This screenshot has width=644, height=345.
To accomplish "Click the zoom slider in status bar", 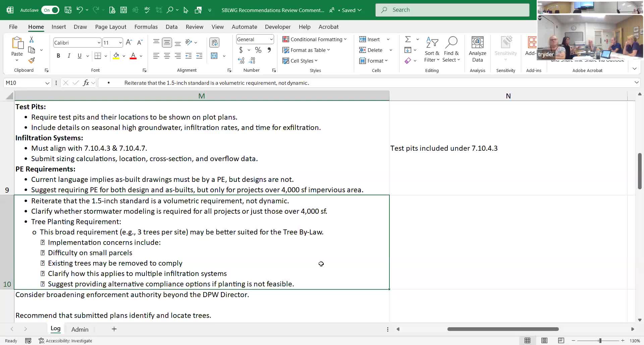I will pos(600,341).
